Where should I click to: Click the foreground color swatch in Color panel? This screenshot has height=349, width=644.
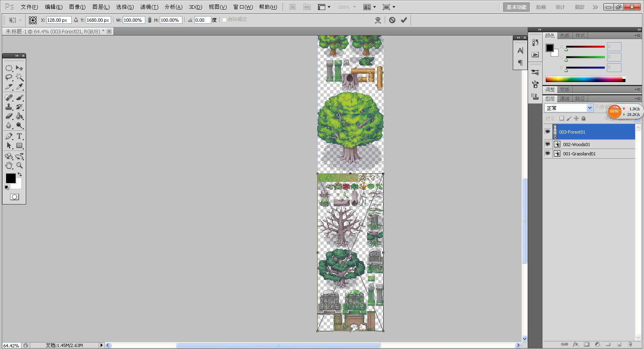[x=549, y=48]
